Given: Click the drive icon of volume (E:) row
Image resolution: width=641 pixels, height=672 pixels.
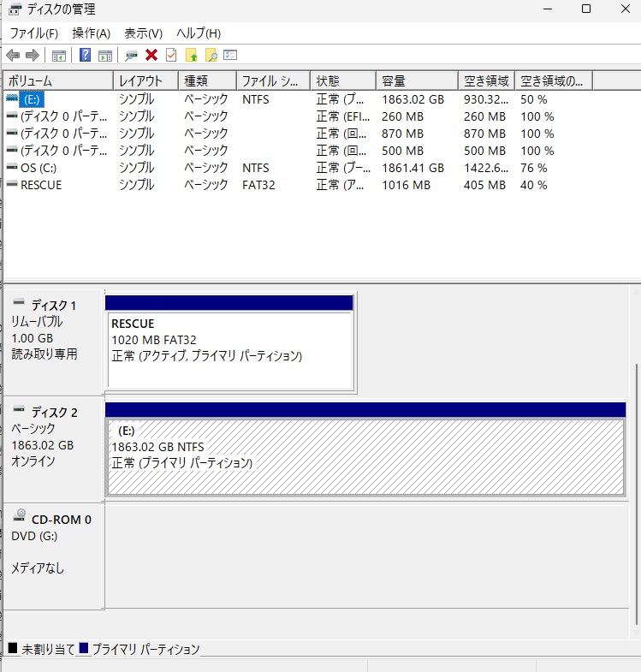Looking at the screenshot, I should click(12, 98).
